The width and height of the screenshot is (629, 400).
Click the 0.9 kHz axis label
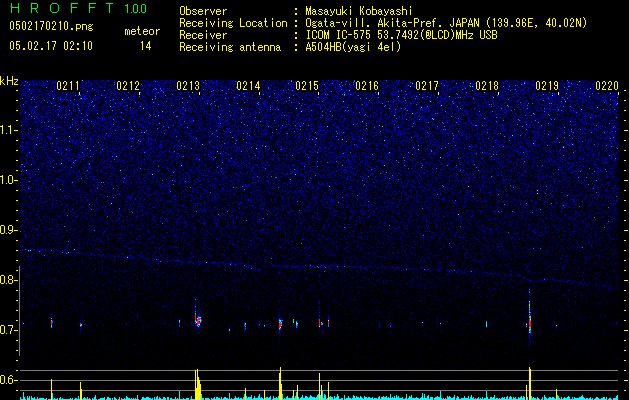8,230
